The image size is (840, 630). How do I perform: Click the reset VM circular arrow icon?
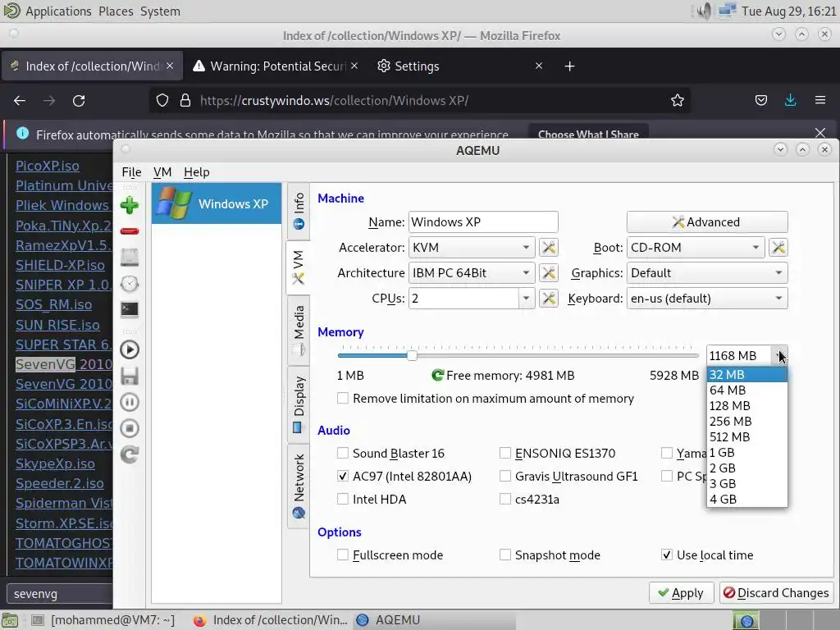pyautogui.click(x=130, y=454)
